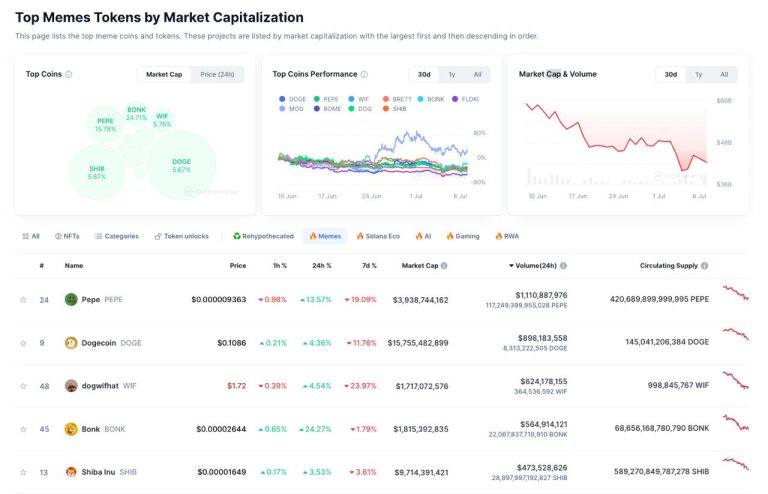Open the Pepe coin link
Image resolution: width=768 pixels, height=494 pixels.
click(x=91, y=300)
